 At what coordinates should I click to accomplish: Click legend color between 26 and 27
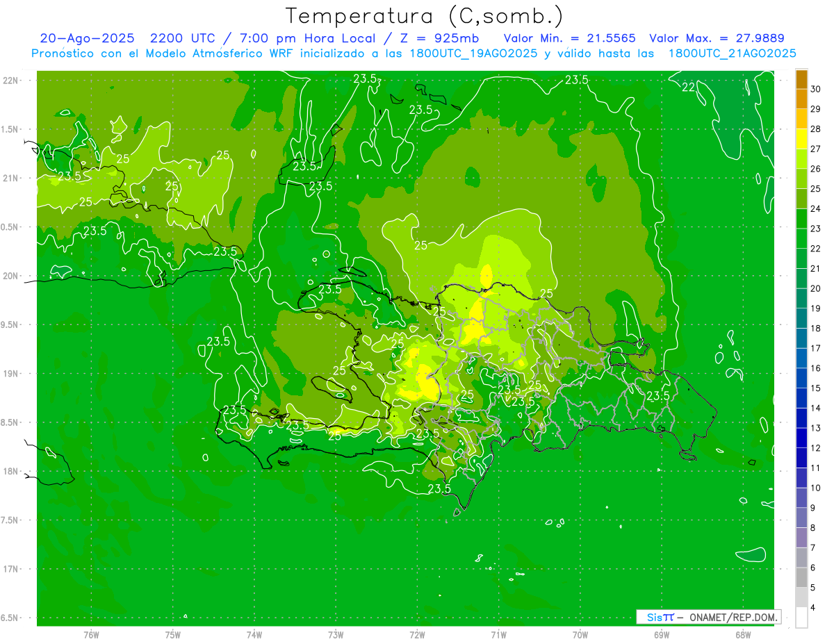pos(801,158)
